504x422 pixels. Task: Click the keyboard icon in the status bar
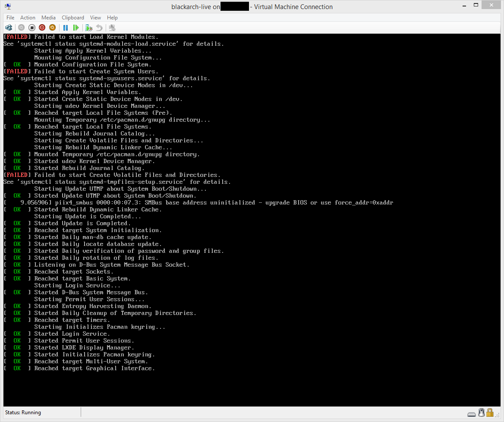click(x=472, y=413)
